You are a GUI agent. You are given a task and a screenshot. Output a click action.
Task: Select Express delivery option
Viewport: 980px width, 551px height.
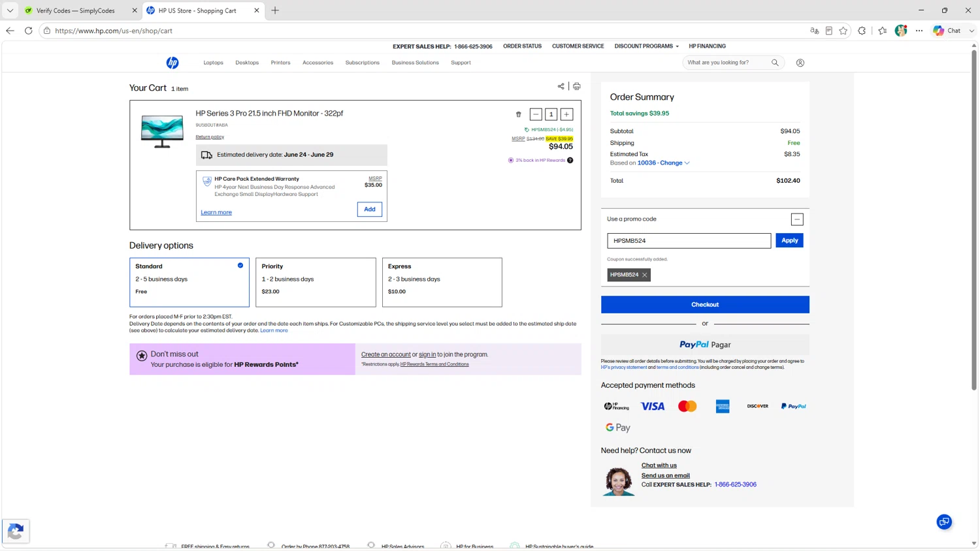click(x=442, y=282)
